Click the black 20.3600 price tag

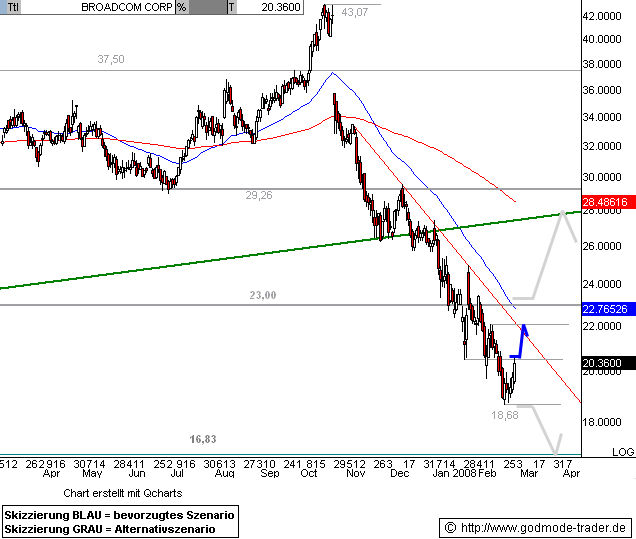608,363
